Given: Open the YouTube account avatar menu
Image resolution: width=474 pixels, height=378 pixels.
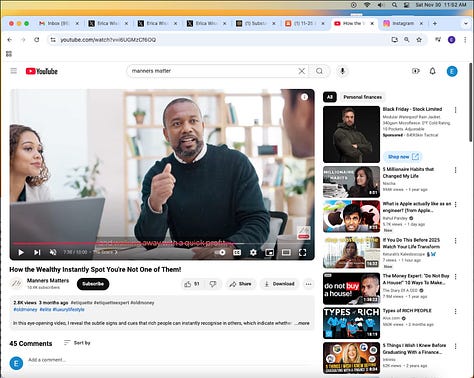Looking at the screenshot, I should click(x=452, y=71).
